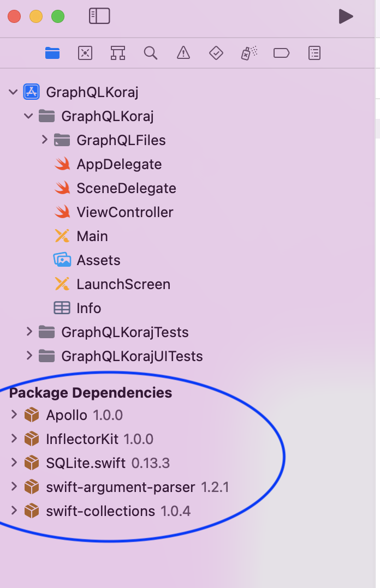Switch to the Source Control navigator
The width and height of the screenshot is (380, 588).
[x=85, y=53]
